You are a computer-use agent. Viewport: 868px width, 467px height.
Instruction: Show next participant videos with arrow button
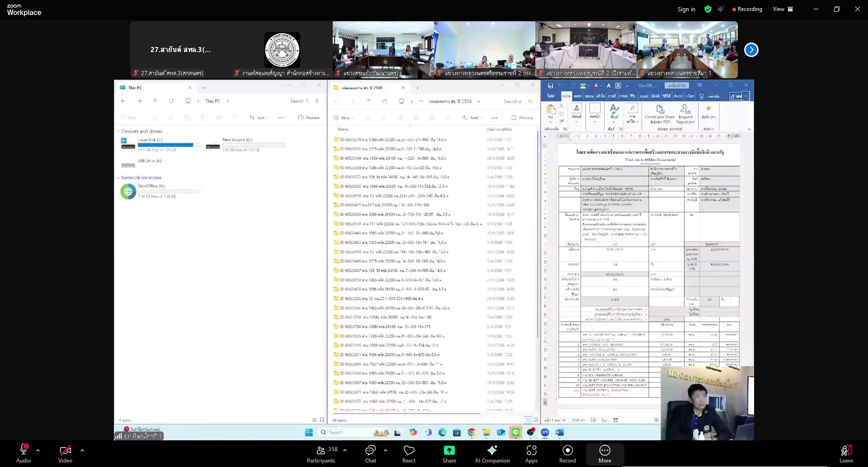pos(751,50)
